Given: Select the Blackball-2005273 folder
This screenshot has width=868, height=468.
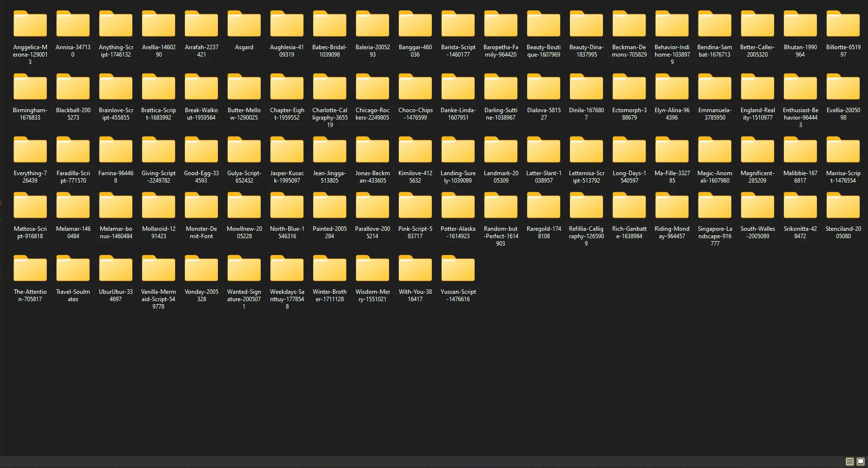Looking at the screenshot, I should 73,97.
